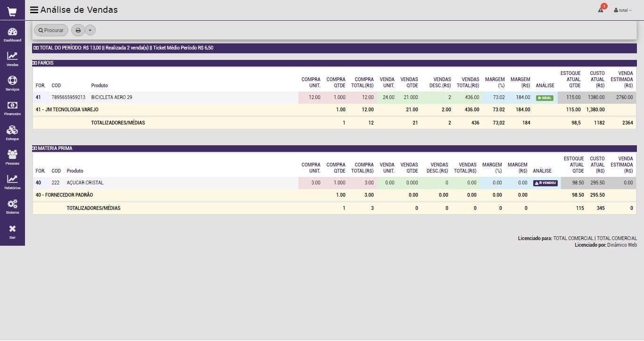Select the BICICLETA AERO 29 product row
Viewport: 644px width, 341px height.
coord(112,98)
